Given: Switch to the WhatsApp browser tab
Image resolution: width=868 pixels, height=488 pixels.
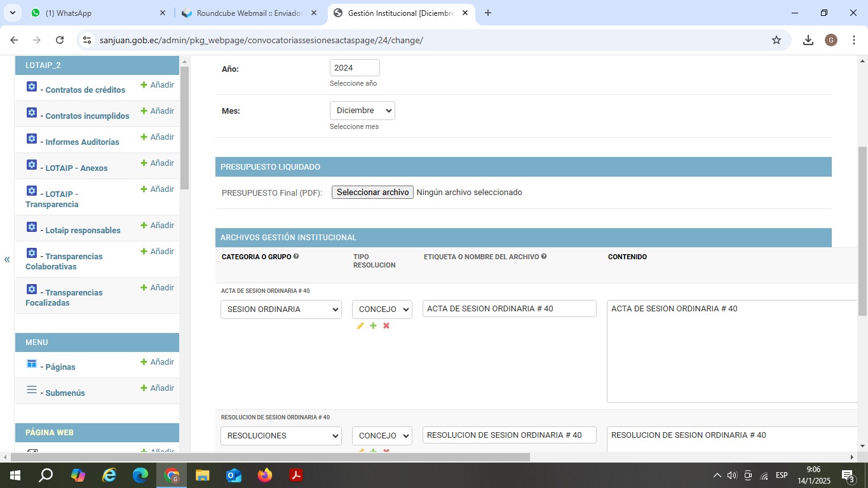Looking at the screenshot, I should click(x=95, y=13).
